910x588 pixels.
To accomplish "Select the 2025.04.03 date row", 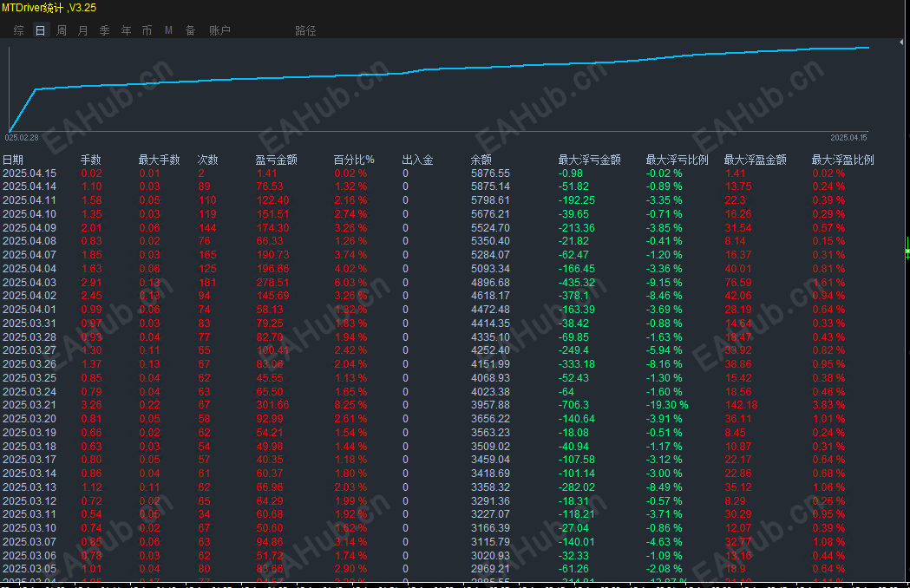I will click(29, 283).
